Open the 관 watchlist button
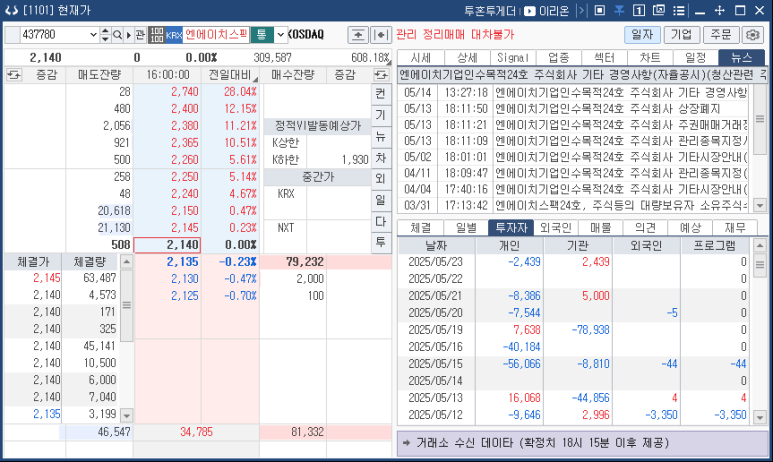This screenshot has width=773, height=462. 141,35
